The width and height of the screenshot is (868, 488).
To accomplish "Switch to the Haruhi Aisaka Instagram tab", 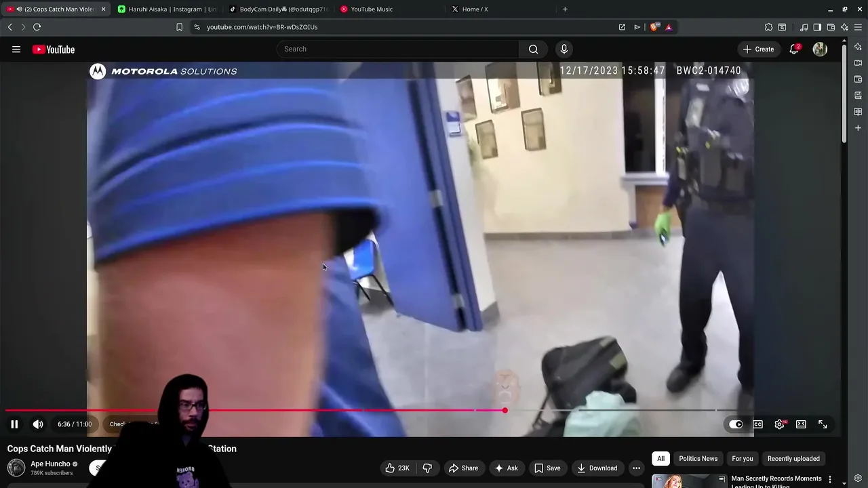I will 166,9.
